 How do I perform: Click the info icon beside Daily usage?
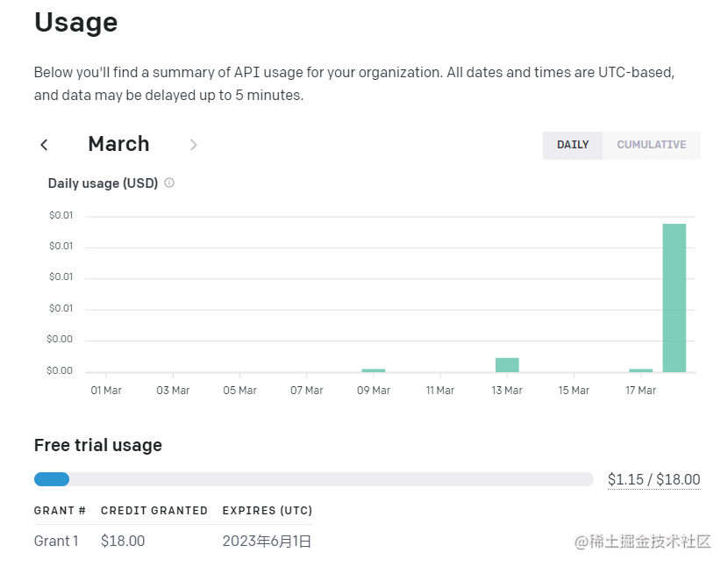tap(169, 183)
